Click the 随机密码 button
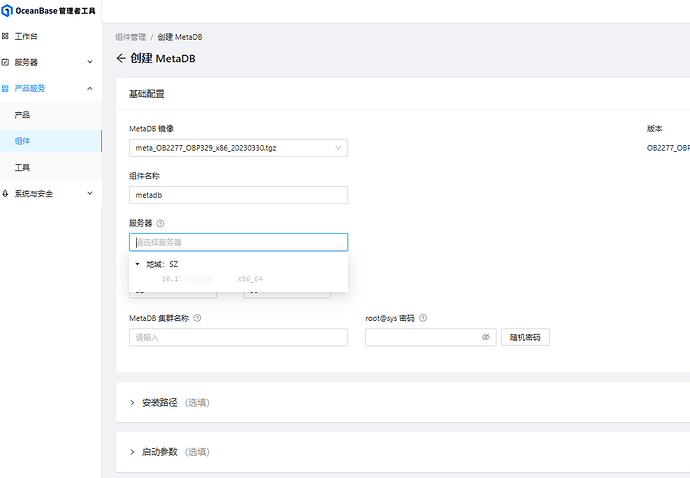This screenshot has height=478, width=690. click(x=525, y=337)
